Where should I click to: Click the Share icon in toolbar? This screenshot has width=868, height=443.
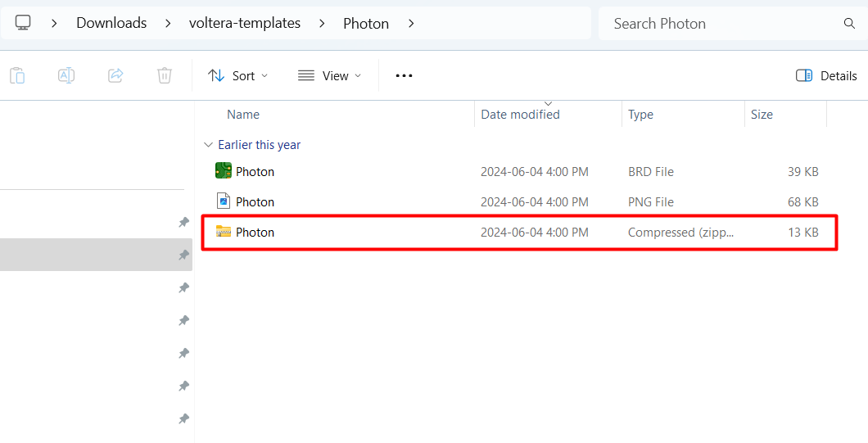coord(115,75)
